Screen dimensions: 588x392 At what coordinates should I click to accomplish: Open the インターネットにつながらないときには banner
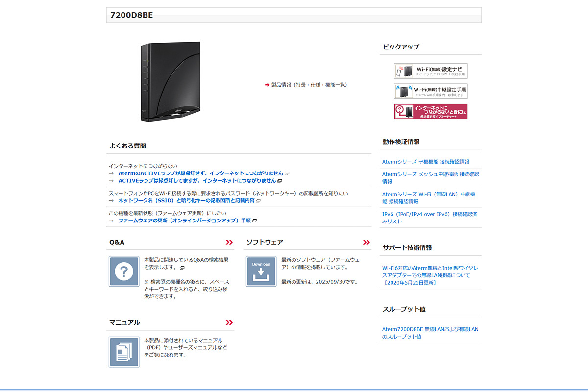tap(431, 111)
